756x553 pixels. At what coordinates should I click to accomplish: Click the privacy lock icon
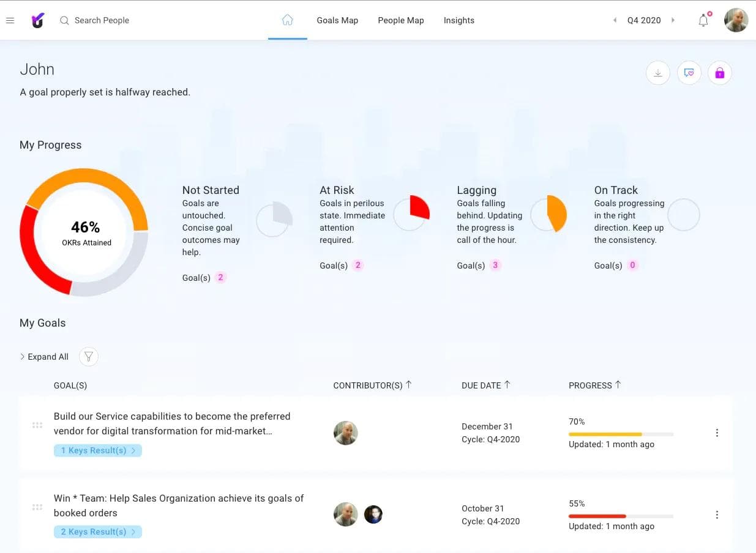coord(719,72)
